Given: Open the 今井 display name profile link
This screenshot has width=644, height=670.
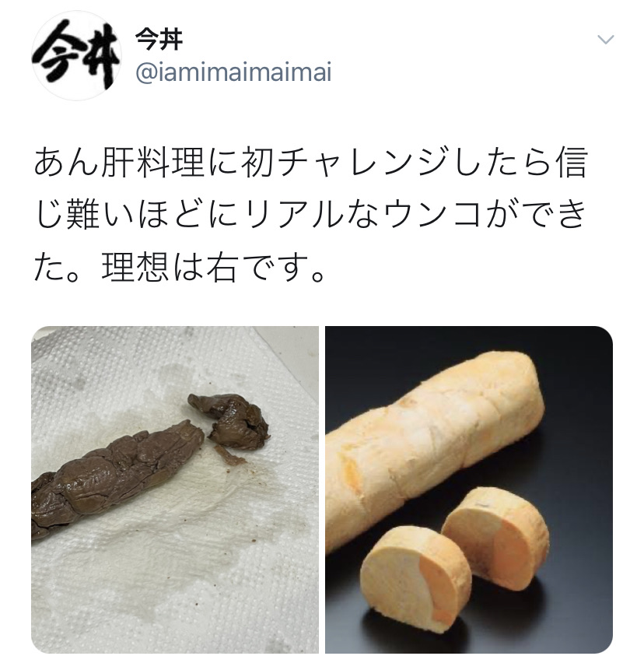Looking at the screenshot, I should coord(159,39).
